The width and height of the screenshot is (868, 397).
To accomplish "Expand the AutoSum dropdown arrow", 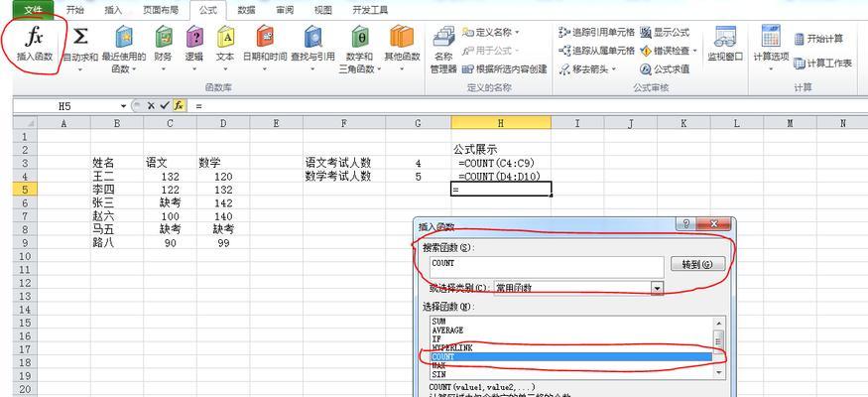I will [80, 69].
